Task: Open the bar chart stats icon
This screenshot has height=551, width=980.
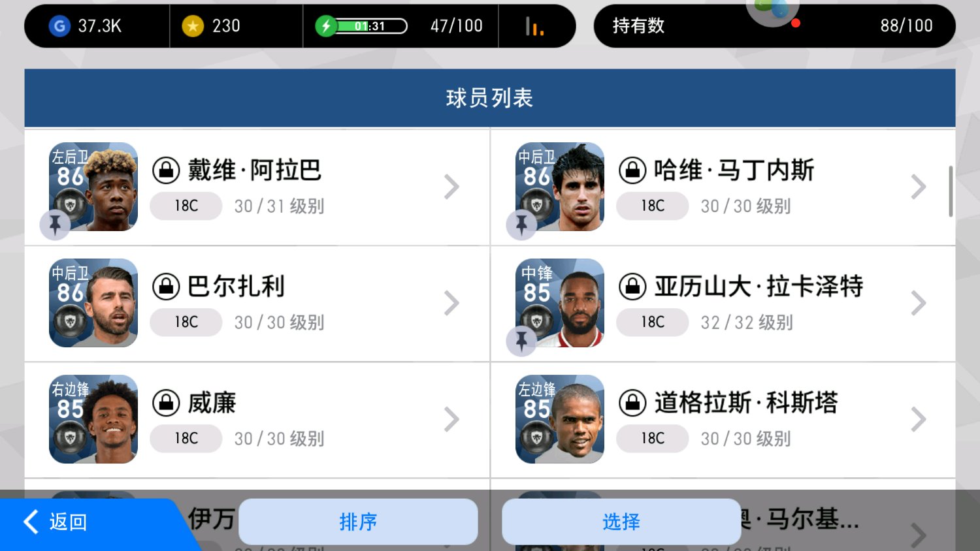Action: 534,27
